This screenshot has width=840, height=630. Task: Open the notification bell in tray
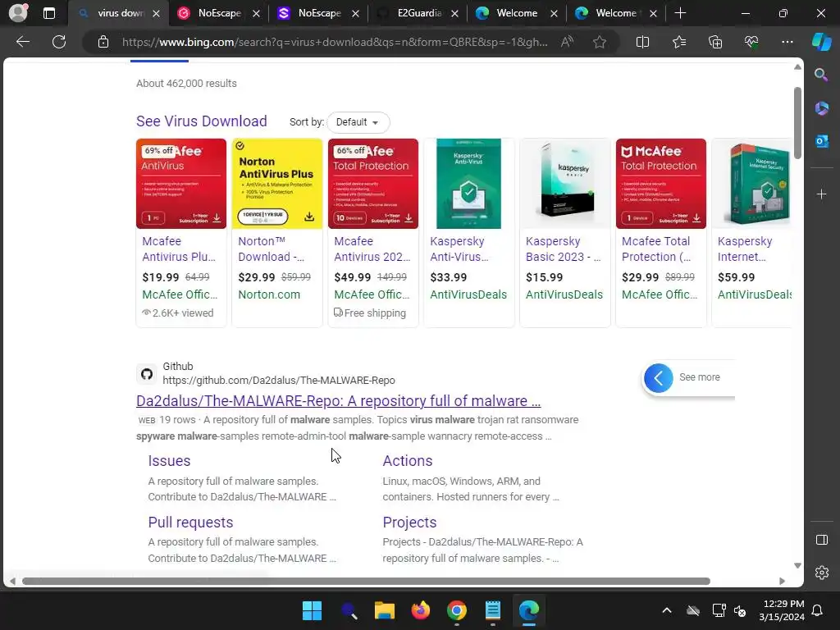point(818,610)
